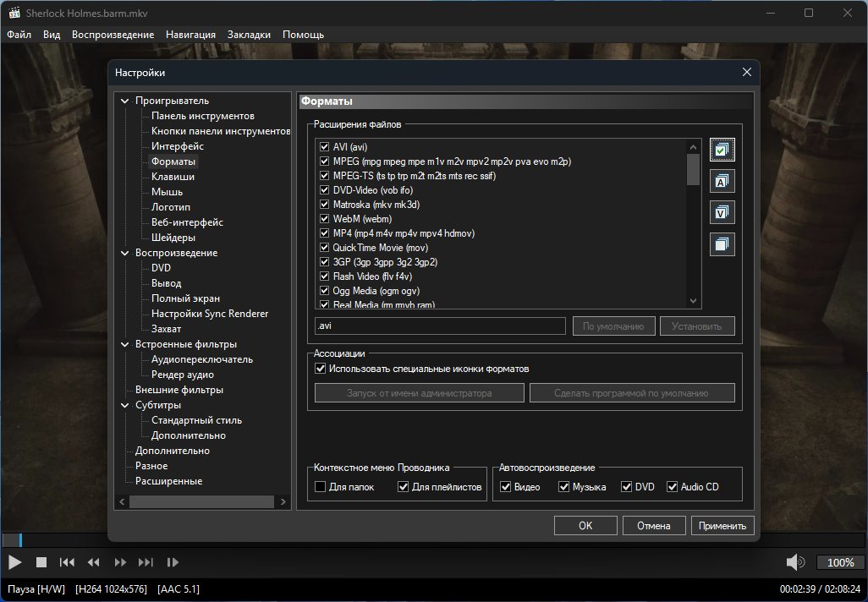The width and height of the screenshot is (868, 602).
Task: Open the 'Навигация' menu
Action: [190, 35]
